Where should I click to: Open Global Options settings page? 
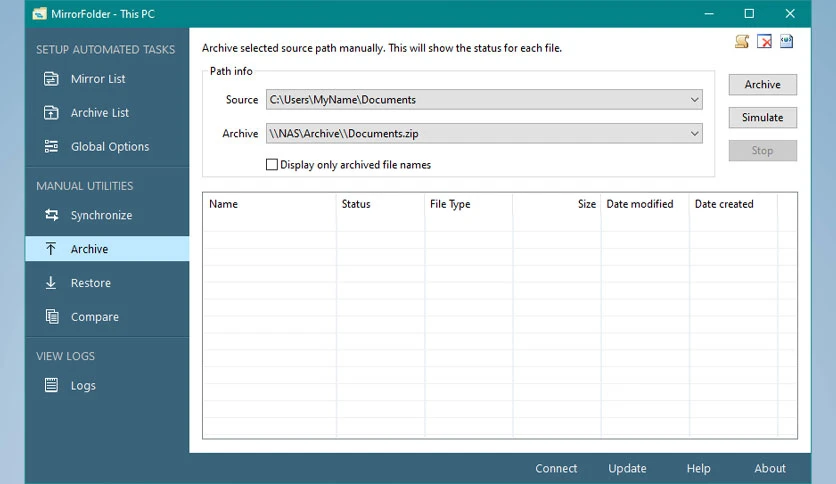[107, 147]
